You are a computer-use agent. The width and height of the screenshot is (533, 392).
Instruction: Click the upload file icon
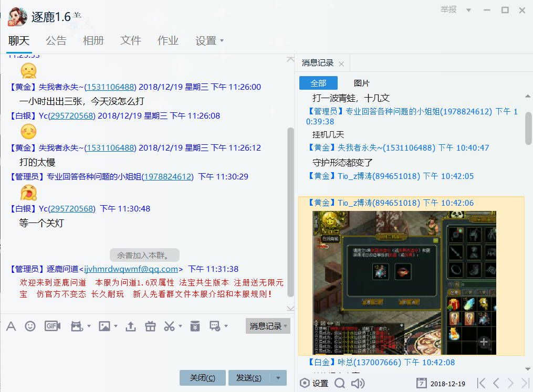coord(130,326)
